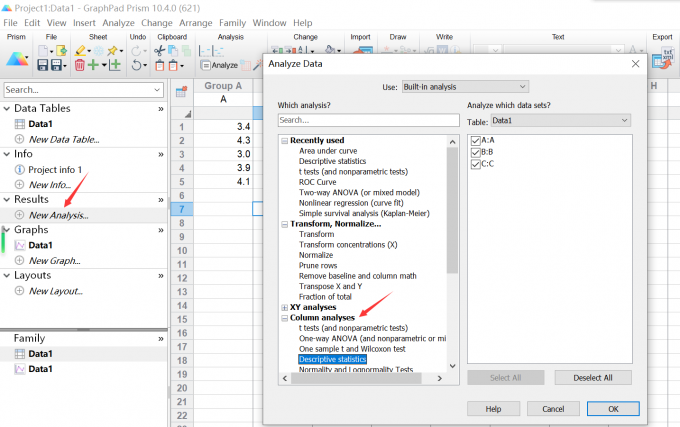The image size is (680, 427).
Task: Click the OK button
Action: point(612,408)
